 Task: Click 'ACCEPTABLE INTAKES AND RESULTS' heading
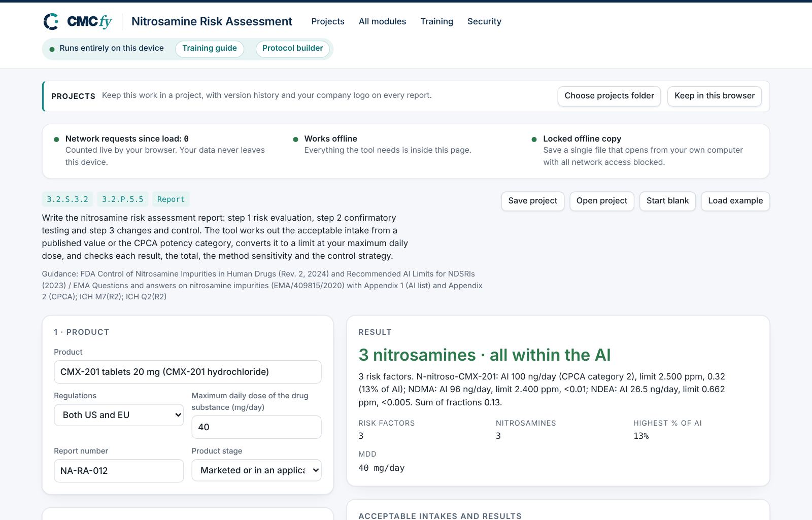(x=440, y=515)
